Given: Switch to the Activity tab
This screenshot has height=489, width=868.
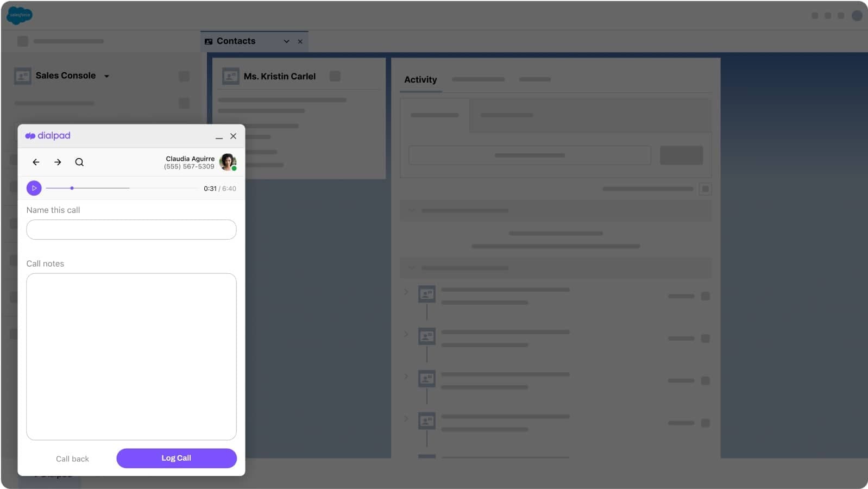Looking at the screenshot, I should [x=420, y=79].
